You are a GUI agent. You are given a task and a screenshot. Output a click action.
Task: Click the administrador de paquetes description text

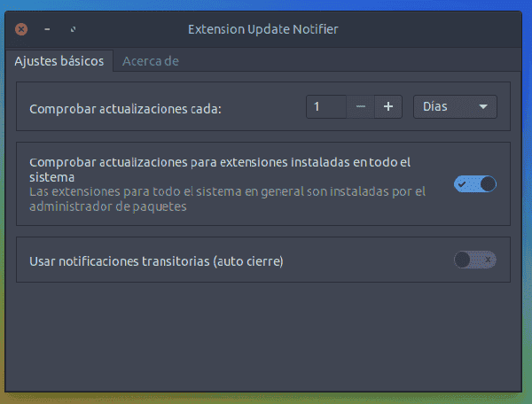coord(108,206)
